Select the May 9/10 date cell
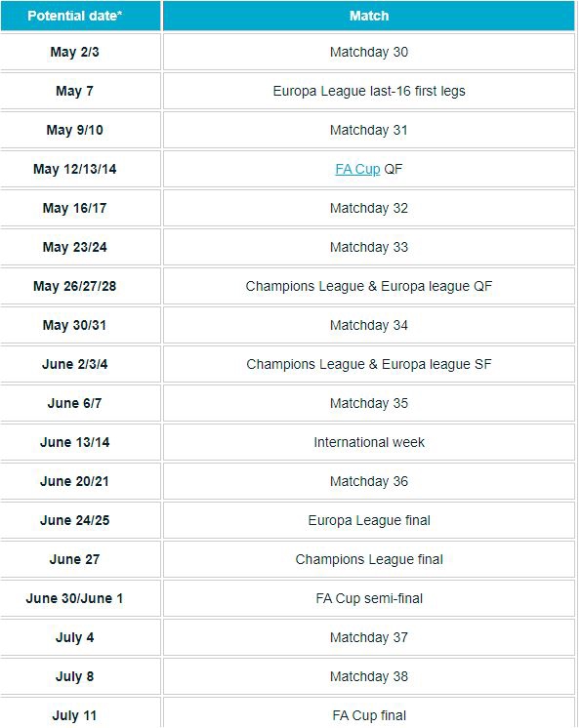Screen dimensions: 581x728 tap(80, 130)
